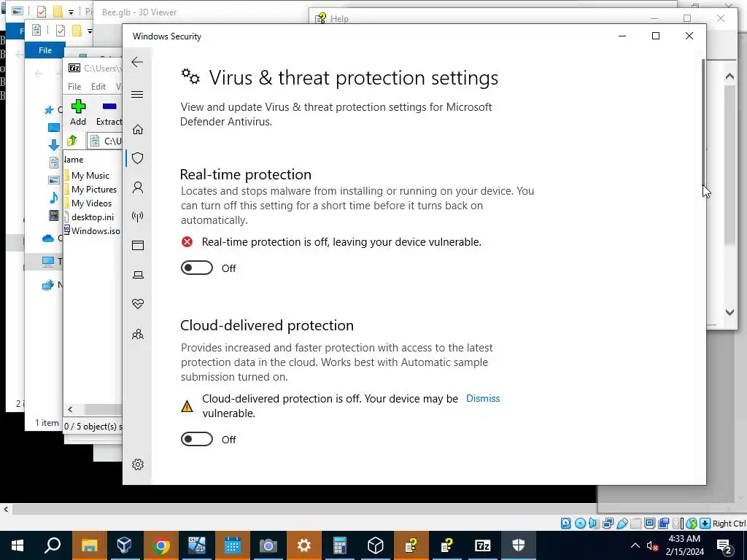Select the My Music folder in 7-Zip
This screenshot has height=560, width=747.
click(x=90, y=176)
